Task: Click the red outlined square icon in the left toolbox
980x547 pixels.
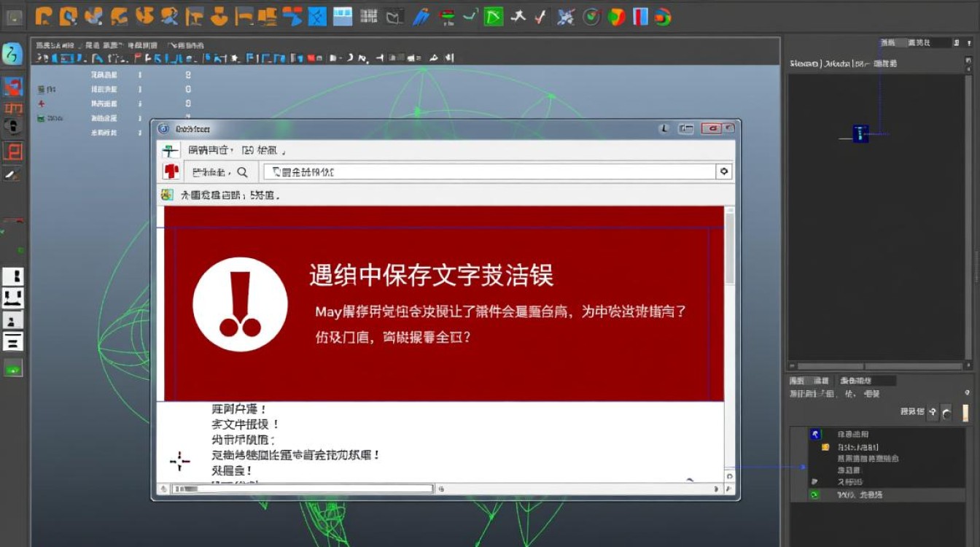Action: [x=13, y=152]
